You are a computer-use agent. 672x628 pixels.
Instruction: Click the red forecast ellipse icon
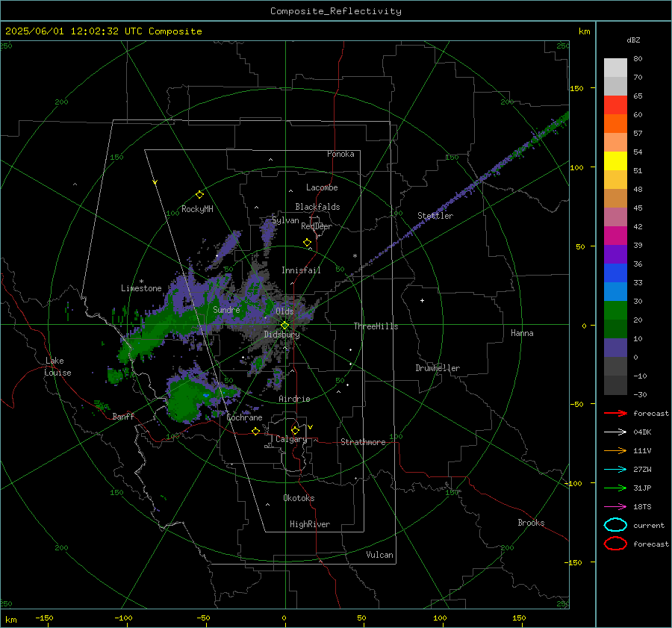coord(615,544)
